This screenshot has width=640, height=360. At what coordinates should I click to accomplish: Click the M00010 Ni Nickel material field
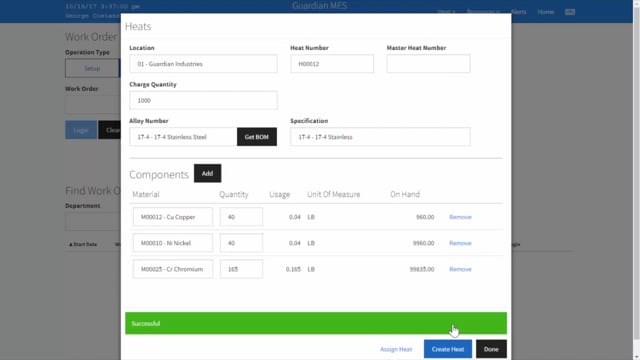coord(173,243)
